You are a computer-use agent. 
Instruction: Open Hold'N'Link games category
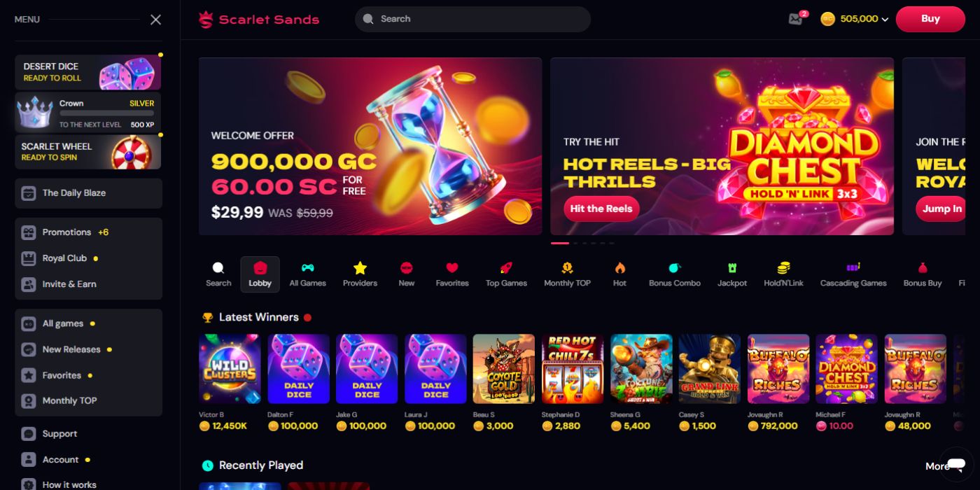click(783, 274)
